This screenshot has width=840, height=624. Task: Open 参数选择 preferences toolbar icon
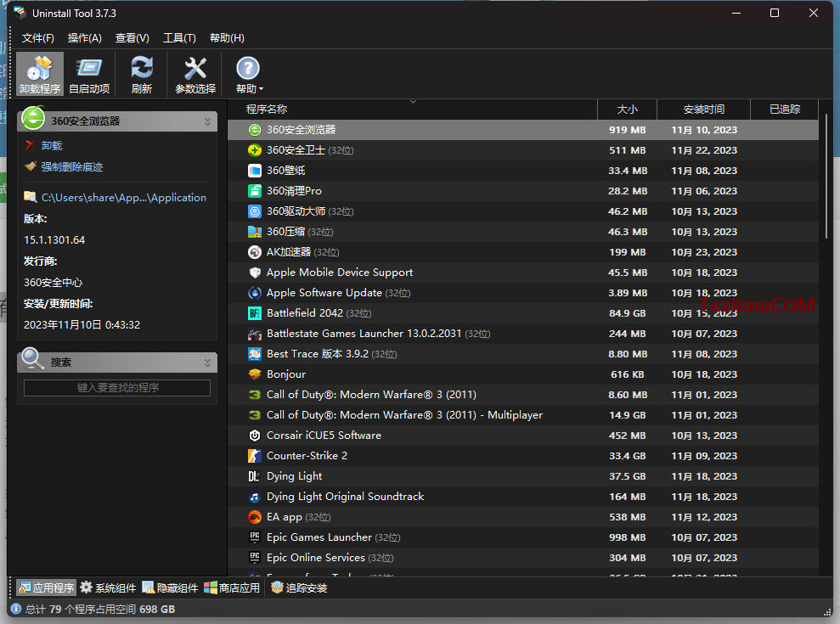click(195, 75)
